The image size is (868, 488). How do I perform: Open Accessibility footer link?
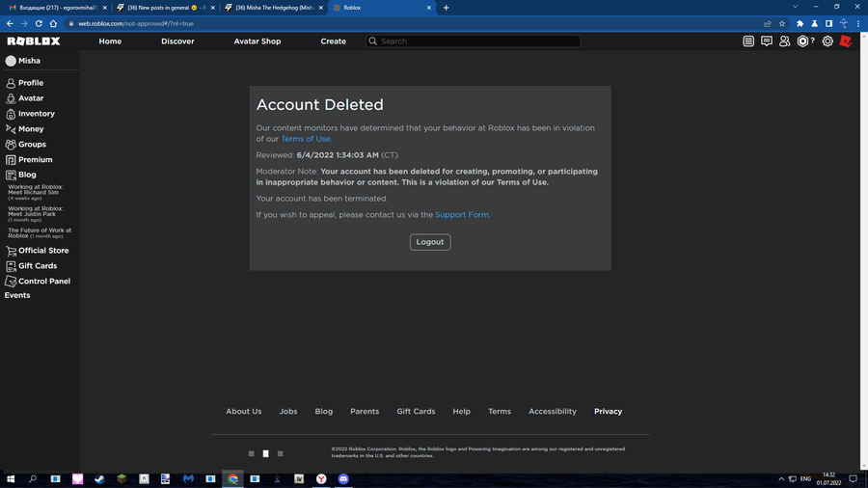tap(553, 411)
